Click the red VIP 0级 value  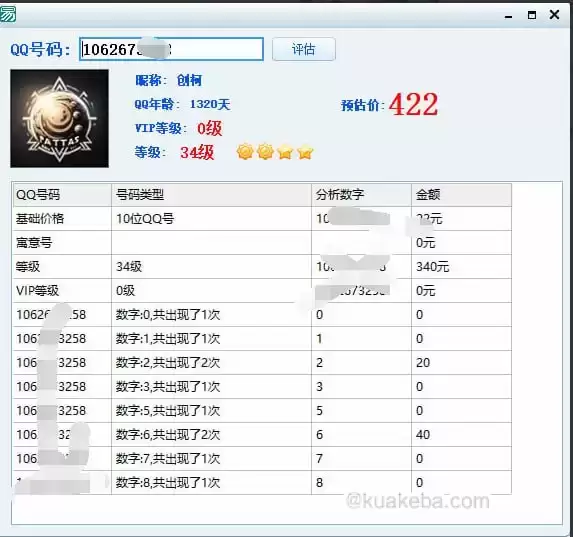click(x=209, y=128)
